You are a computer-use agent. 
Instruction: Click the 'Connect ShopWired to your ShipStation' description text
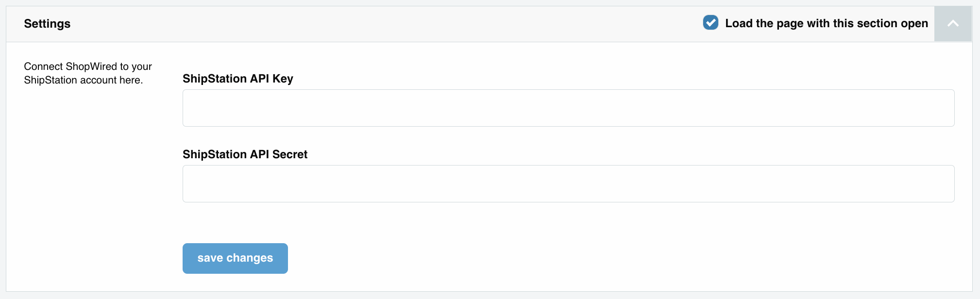(87, 73)
